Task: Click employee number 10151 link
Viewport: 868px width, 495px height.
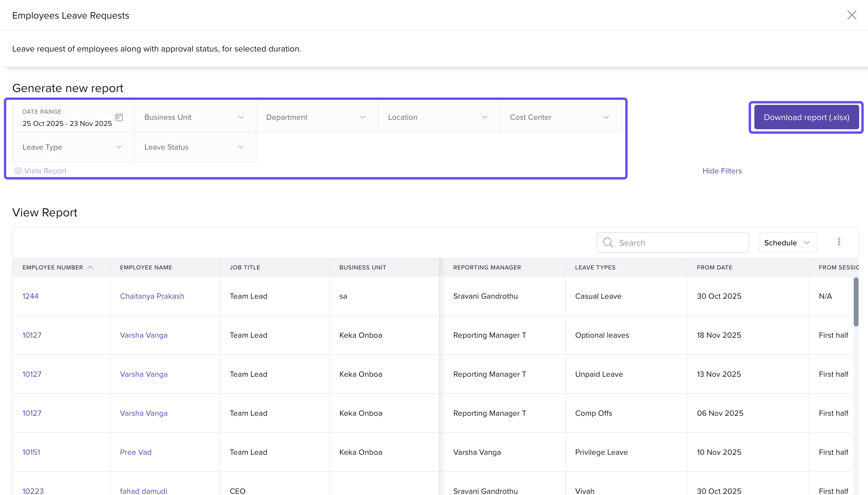Action: pos(31,452)
